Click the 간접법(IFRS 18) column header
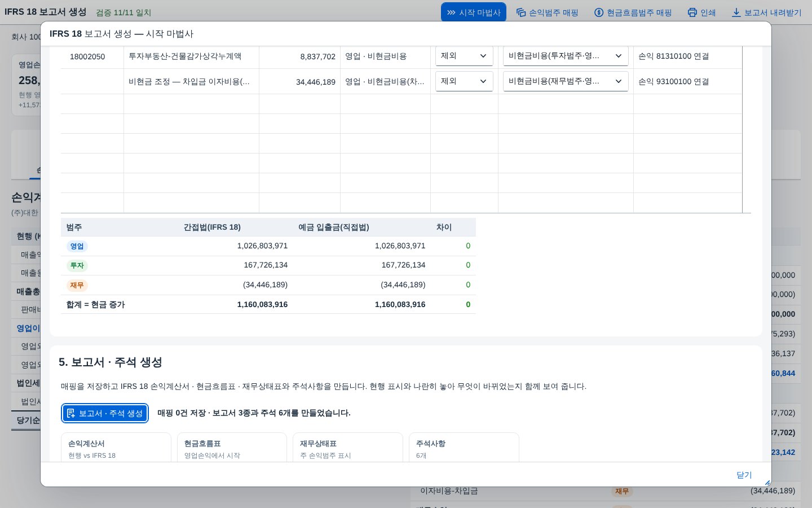 coord(212,227)
